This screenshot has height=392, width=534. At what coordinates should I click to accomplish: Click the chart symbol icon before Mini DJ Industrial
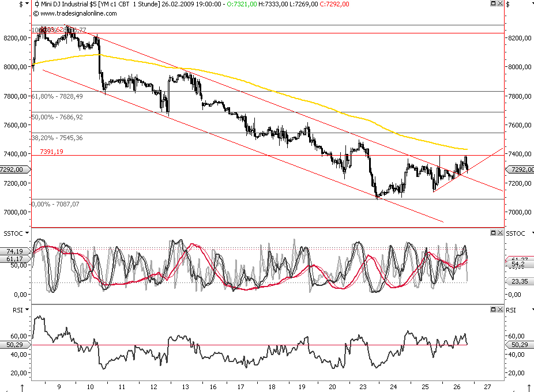click(37, 4)
